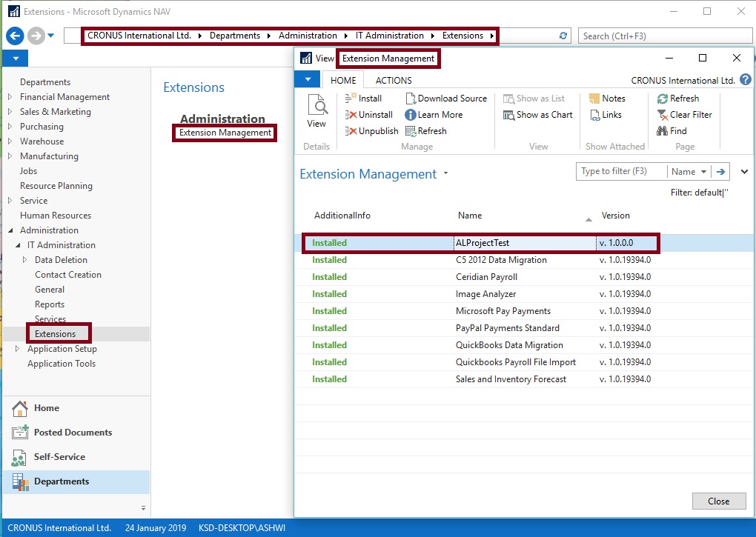Image resolution: width=756 pixels, height=537 pixels.
Task: Open the help question mark icon
Action: (745, 80)
